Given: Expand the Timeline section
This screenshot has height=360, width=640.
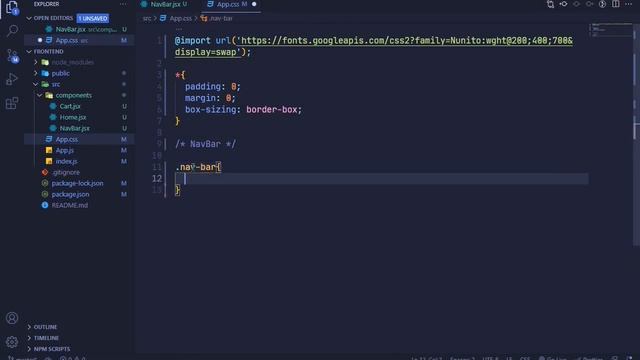Looking at the screenshot, I should coord(29,338).
